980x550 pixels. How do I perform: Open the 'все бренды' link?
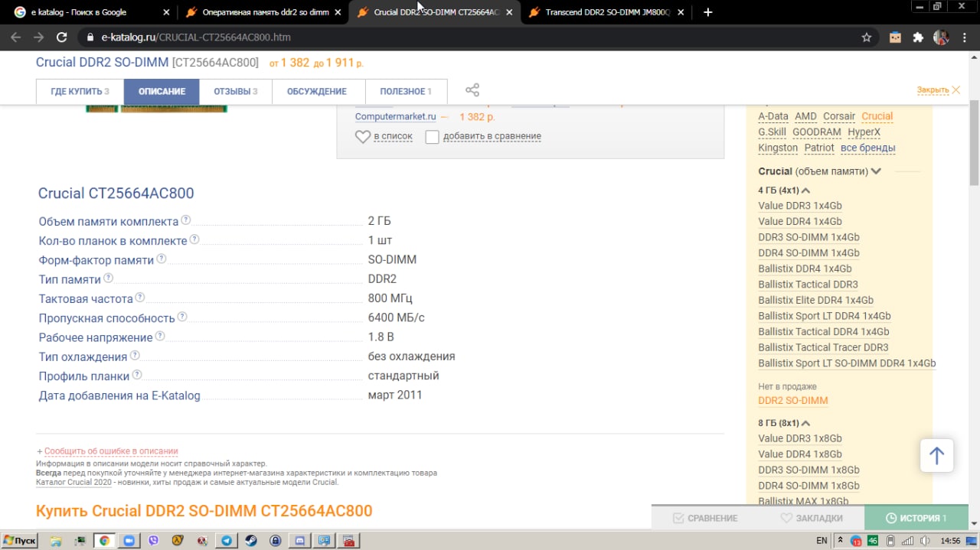868,148
